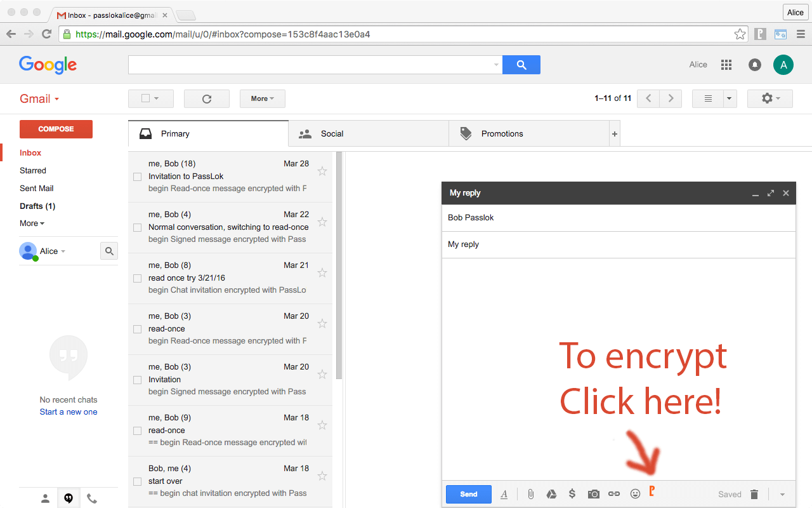Click the red COMPOSE button
This screenshot has height=508, width=812.
tap(56, 129)
